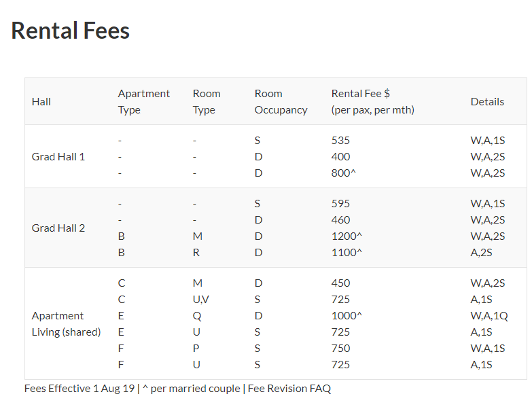
Task: Select the 800^ married couple fee
Action: (x=343, y=173)
